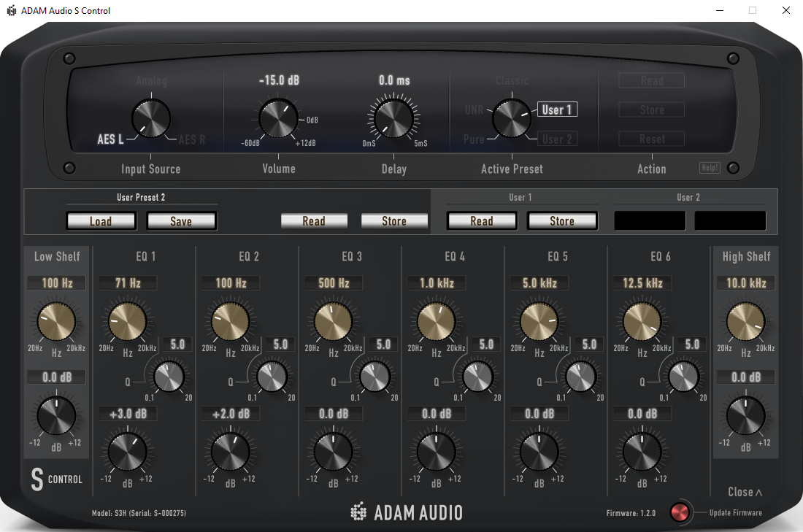Choose the UNR preset option
Image resolution: width=803 pixels, height=532 pixels.
tap(474, 110)
